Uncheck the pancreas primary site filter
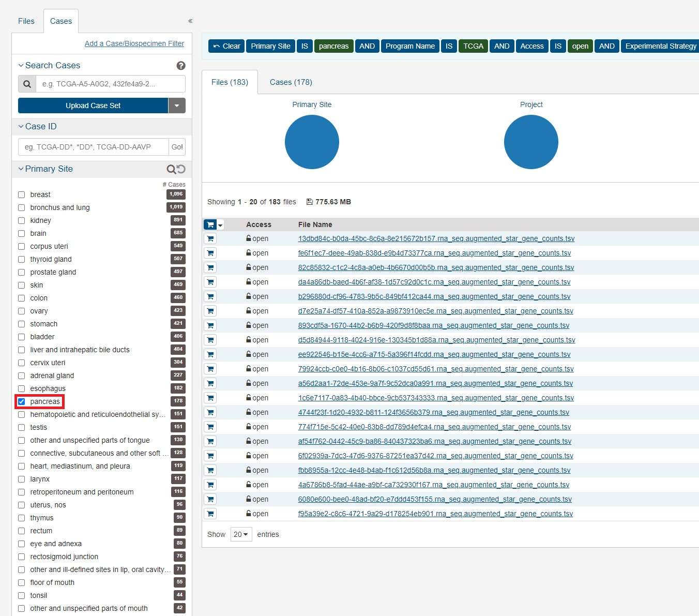 pos(21,401)
